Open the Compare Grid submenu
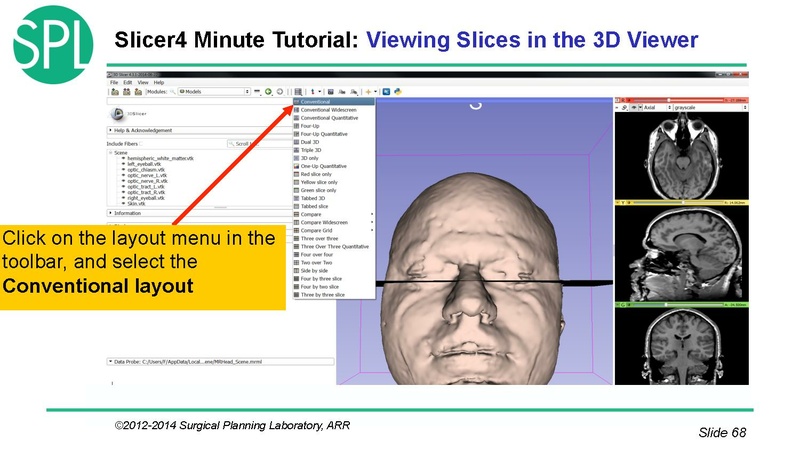The height and width of the screenshot is (450, 800). coord(334,230)
